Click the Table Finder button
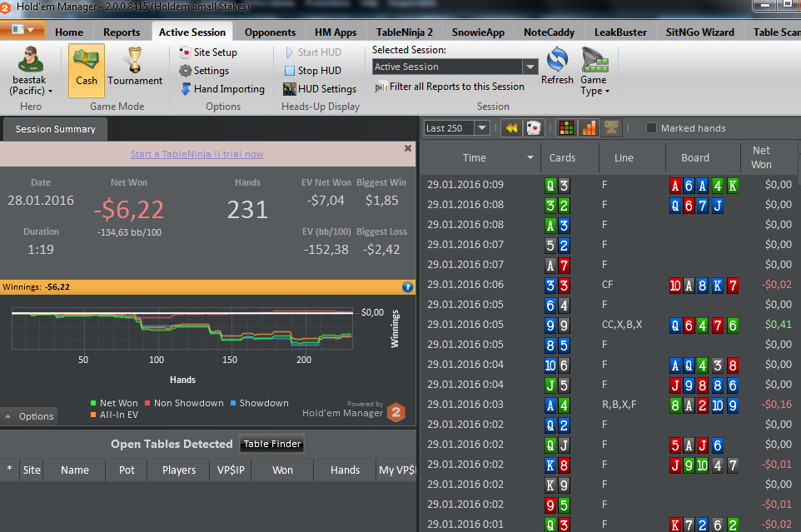Screen dimensions: 801x532 pos(271,445)
